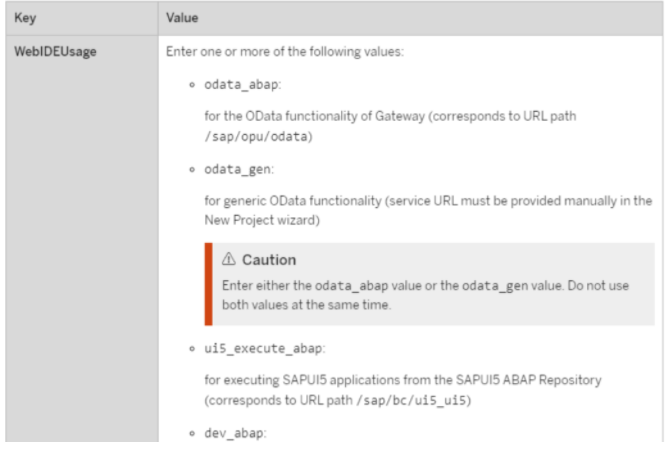
Task: Click the Key column header
Action: pos(25,18)
